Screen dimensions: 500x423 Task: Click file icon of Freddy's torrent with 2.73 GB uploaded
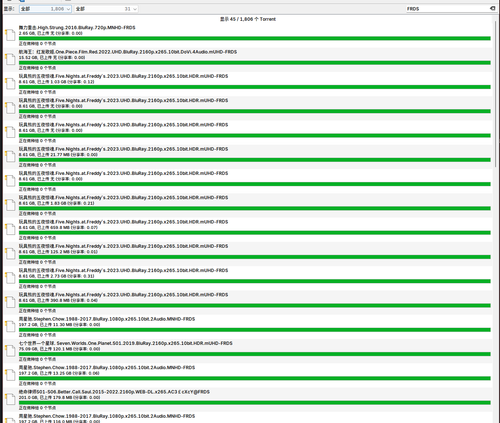[10, 278]
